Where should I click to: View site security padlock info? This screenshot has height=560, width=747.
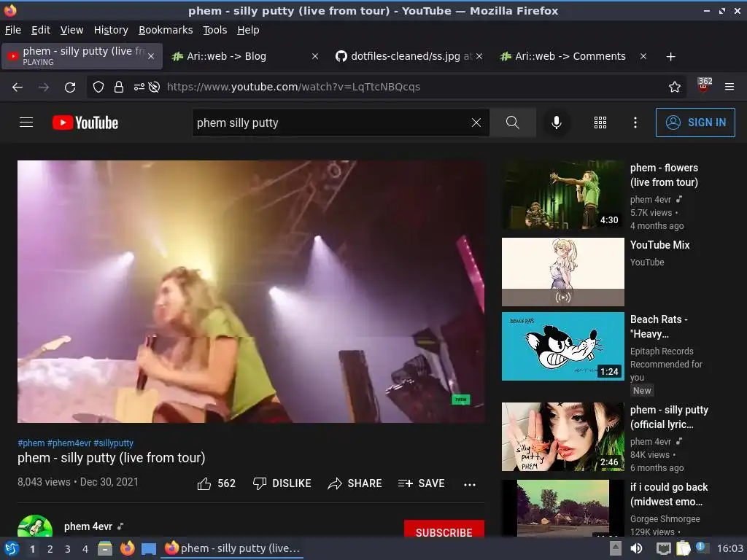tap(119, 87)
